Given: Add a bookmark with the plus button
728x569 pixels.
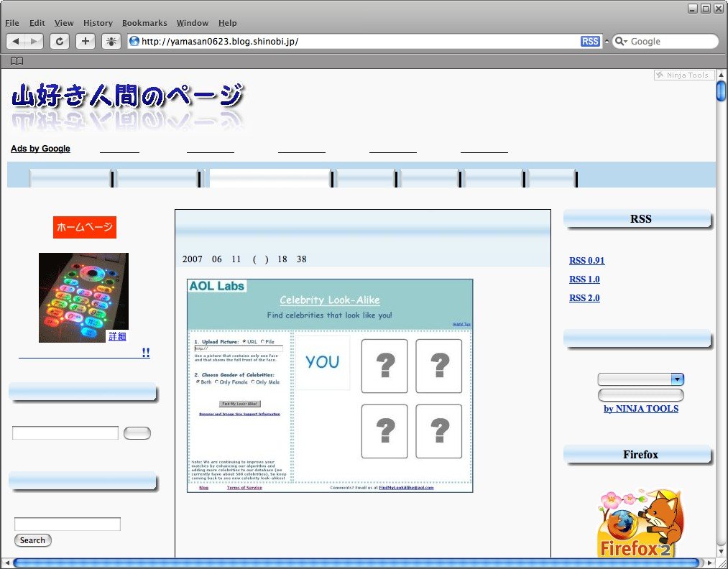Looking at the screenshot, I should [86, 41].
